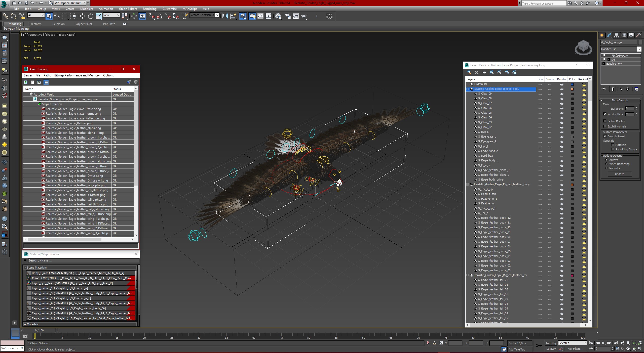The image size is (644, 353).
Task: Toggle Angle Snap in main toolbar
Action: [160, 16]
